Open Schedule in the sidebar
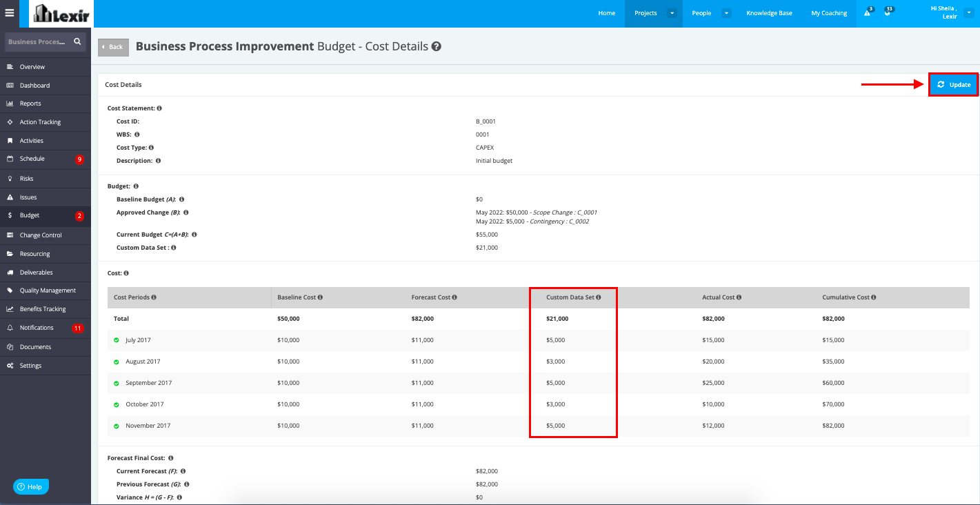Image resolution: width=980 pixels, height=505 pixels. [46, 159]
